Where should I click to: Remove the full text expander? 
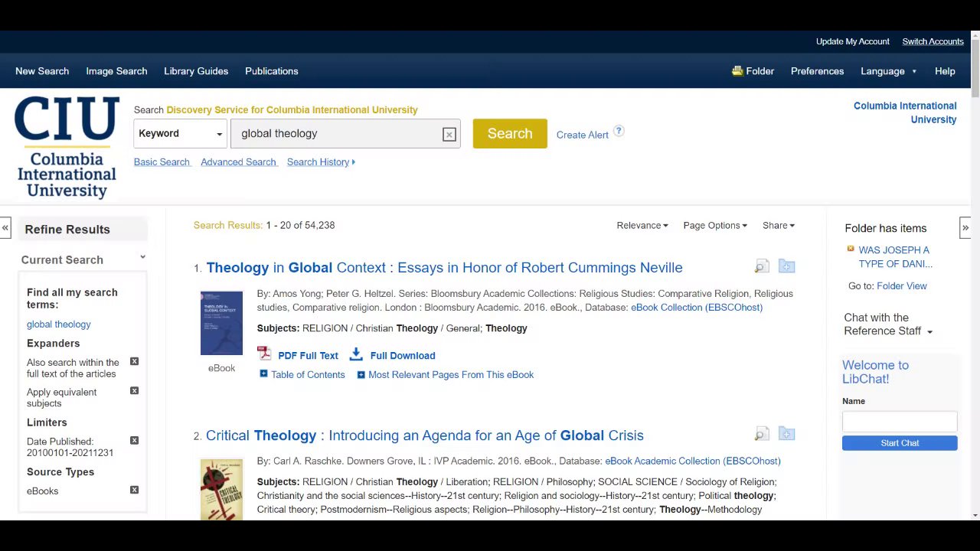(134, 361)
